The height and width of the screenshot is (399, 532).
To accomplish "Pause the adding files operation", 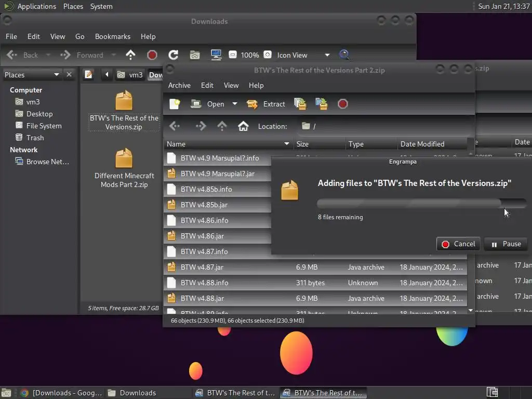I will [x=506, y=244].
